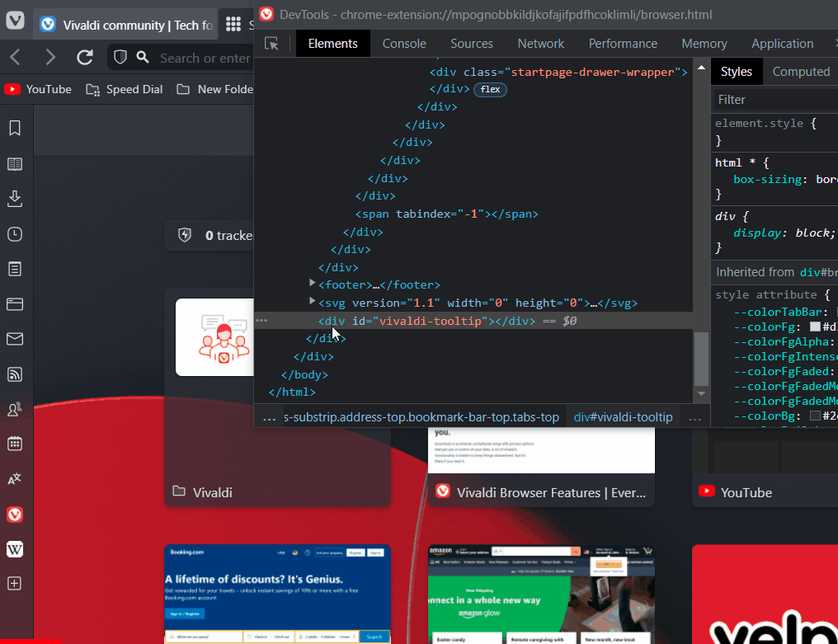Open the Calendar panel in the sidebar
The height and width of the screenshot is (644, 838).
pos(15,444)
